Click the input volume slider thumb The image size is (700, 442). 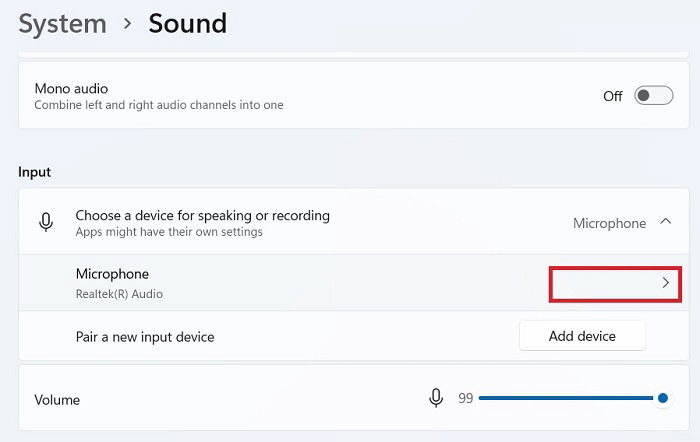pos(663,397)
